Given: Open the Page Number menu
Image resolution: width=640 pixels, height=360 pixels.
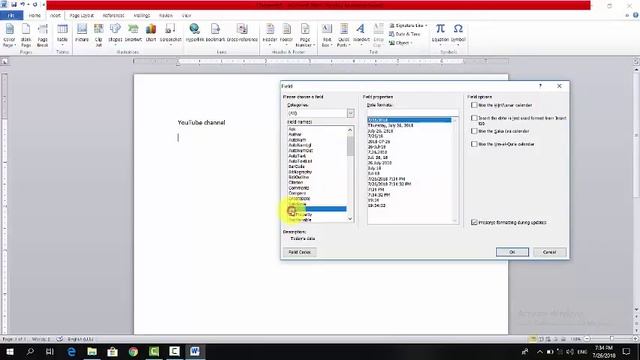Looking at the screenshot, I should (x=305, y=35).
